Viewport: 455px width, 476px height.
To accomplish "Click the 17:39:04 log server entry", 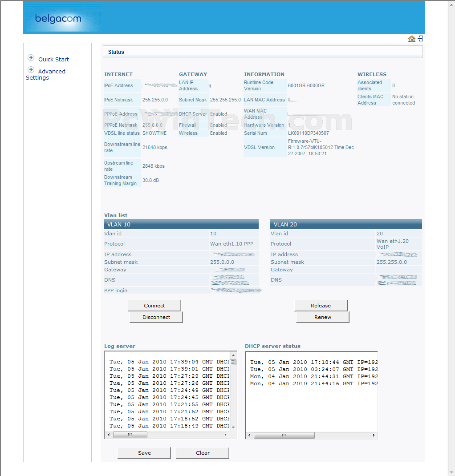I will point(170,362).
